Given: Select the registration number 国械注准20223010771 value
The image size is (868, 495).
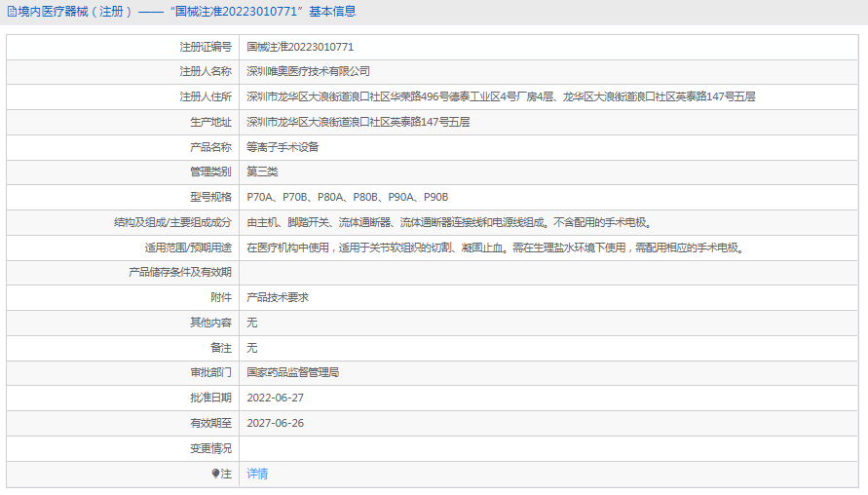Looking at the screenshot, I should tap(300, 47).
